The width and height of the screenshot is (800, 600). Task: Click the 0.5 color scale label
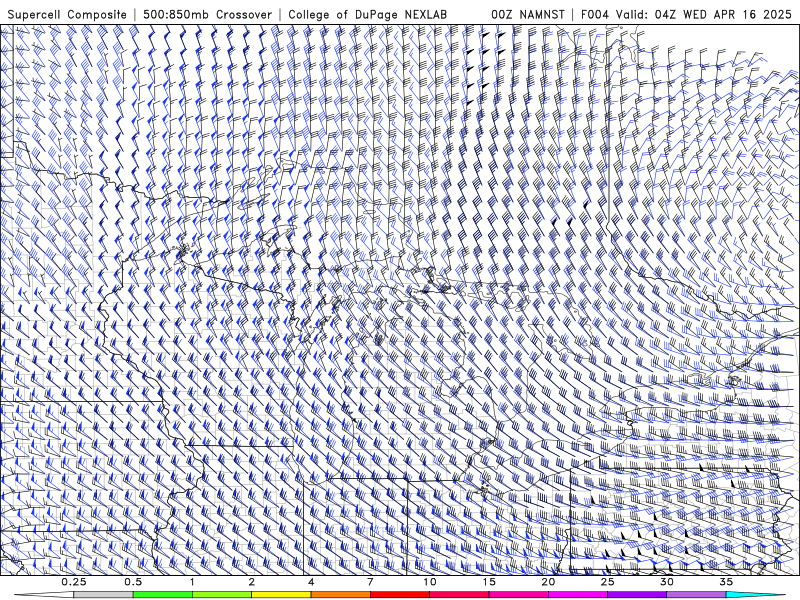coord(133,582)
